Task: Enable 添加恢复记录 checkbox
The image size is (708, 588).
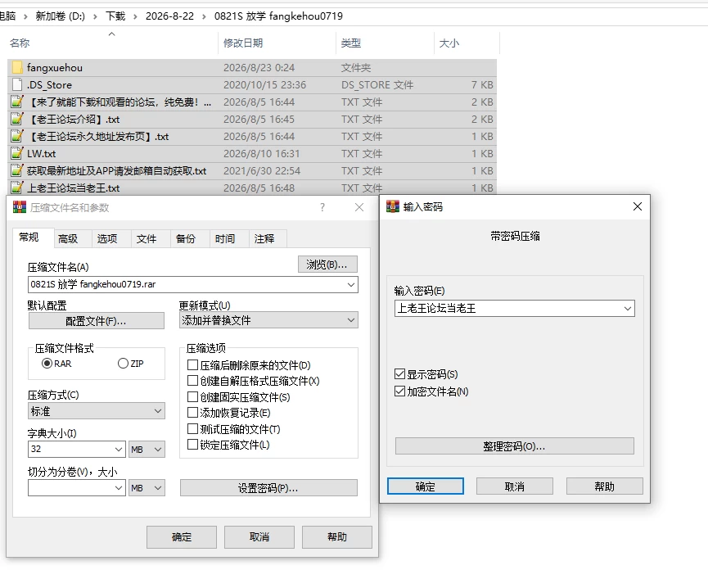Action: (192, 412)
